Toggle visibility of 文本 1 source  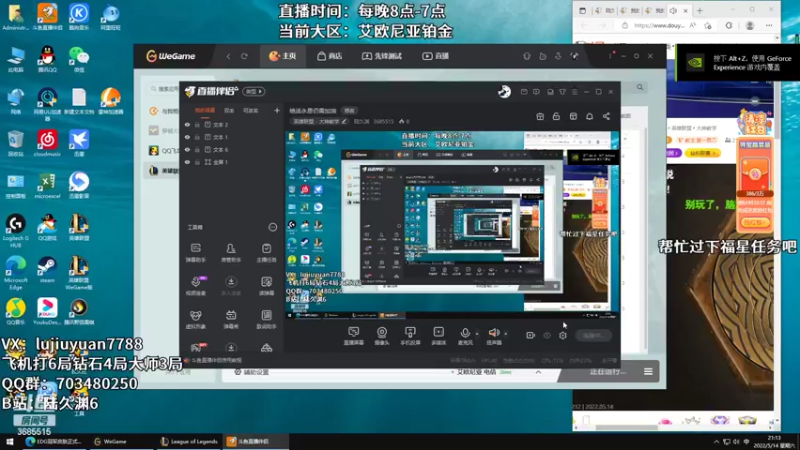pos(187,137)
